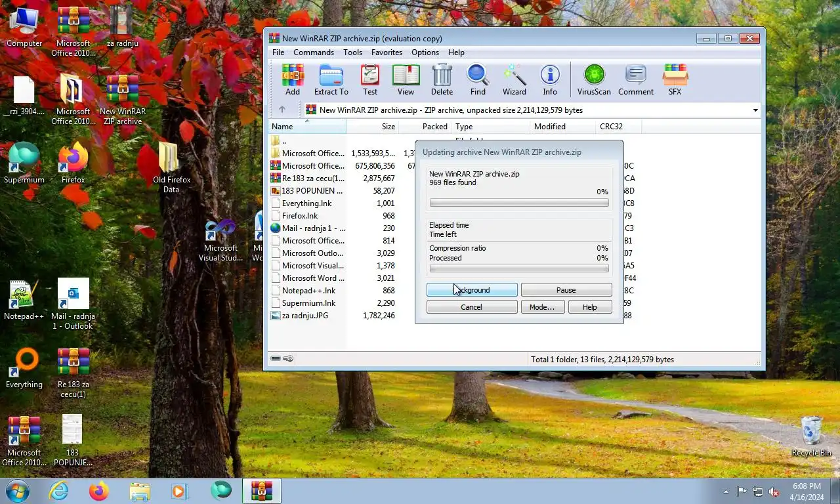Click the Delete toolbar icon
The height and width of the screenshot is (504, 840).
[442, 80]
